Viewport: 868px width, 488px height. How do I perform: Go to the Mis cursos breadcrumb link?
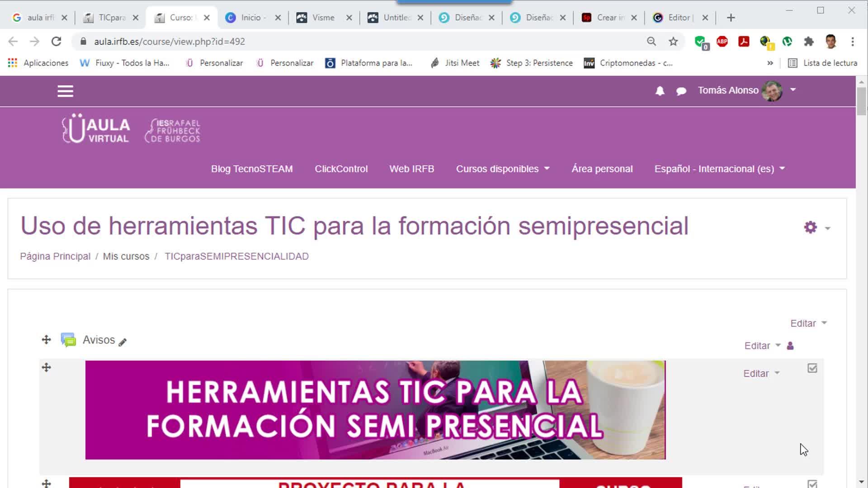126,256
